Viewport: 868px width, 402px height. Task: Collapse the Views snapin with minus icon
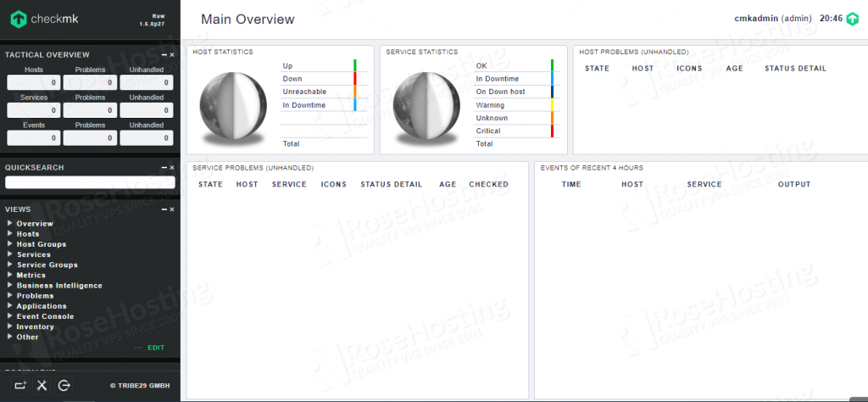coord(164,209)
